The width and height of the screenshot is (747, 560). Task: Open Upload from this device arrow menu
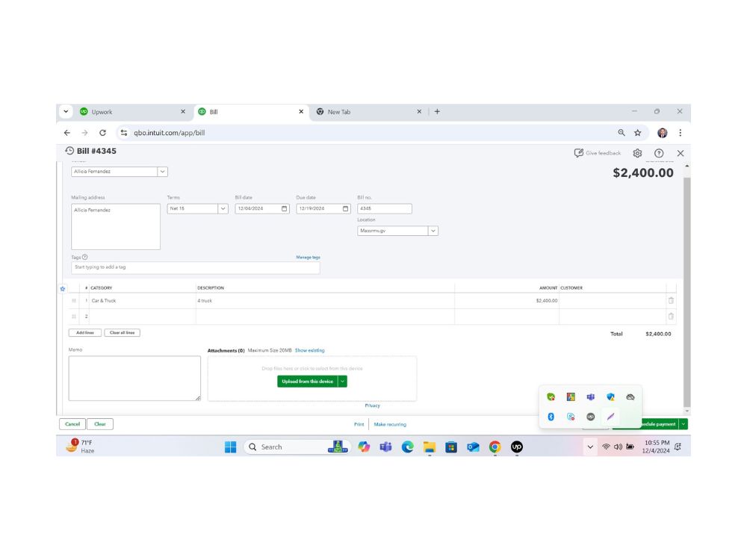[x=343, y=382]
